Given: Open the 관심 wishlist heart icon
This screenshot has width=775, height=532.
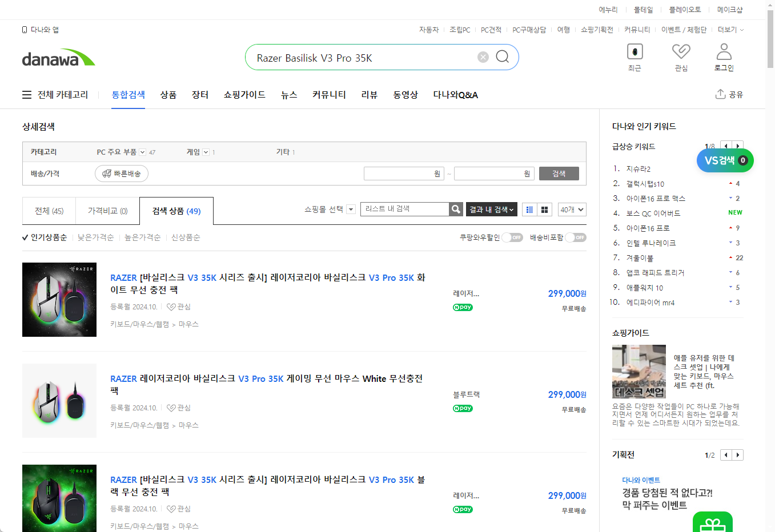Looking at the screenshot, I should coord(681,52).
